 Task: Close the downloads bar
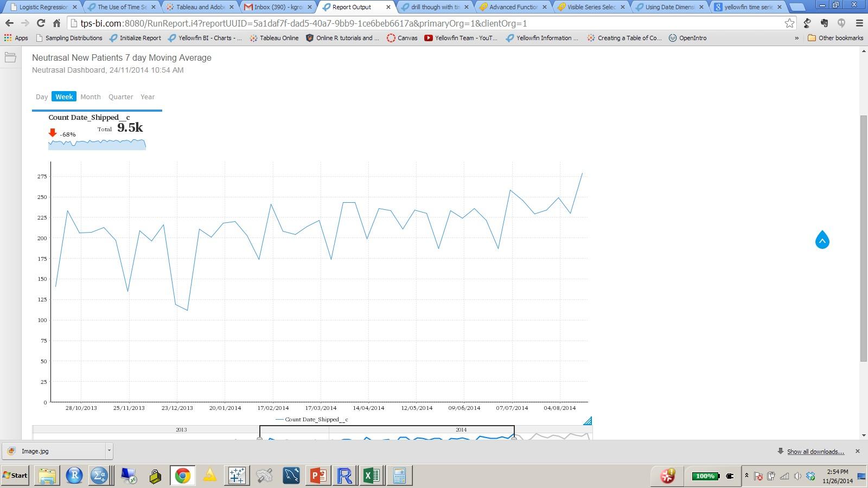pyautogui.click(x=857, y=451)
